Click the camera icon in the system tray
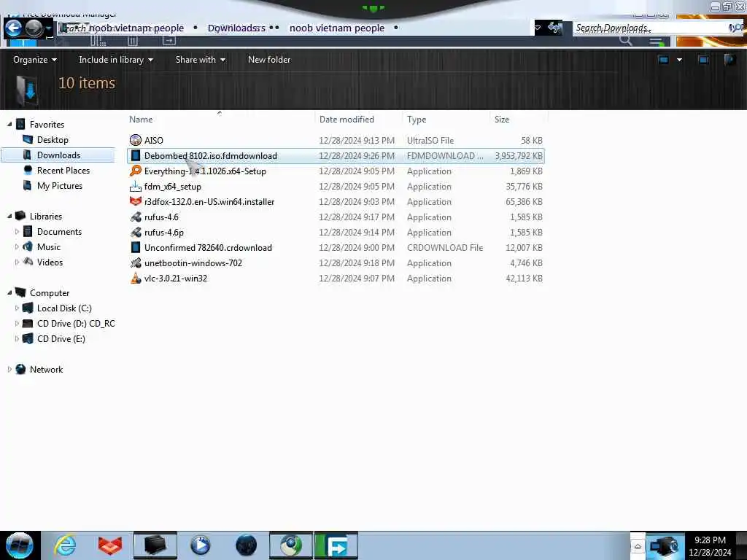The height and width of the screenshot is (560, 747). (664, 545)
